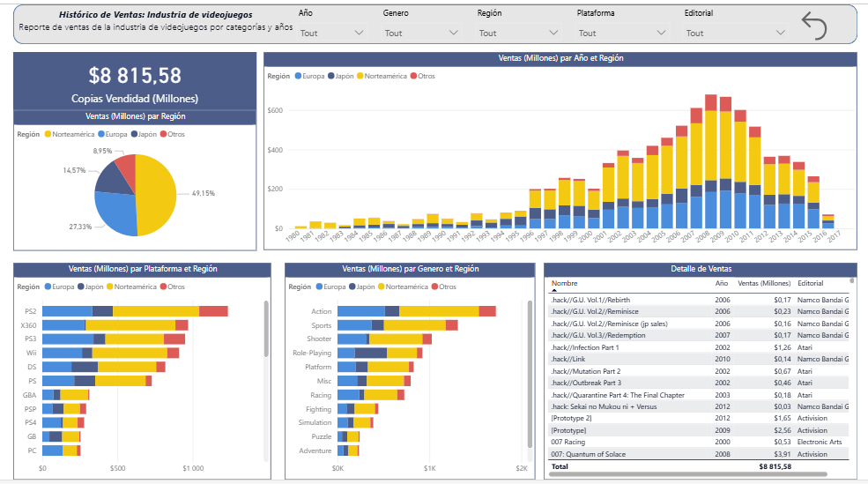The image size is (868, 484).
Task: Select the PS2 bar in platform chart
Action: click(x=135, y=311)
